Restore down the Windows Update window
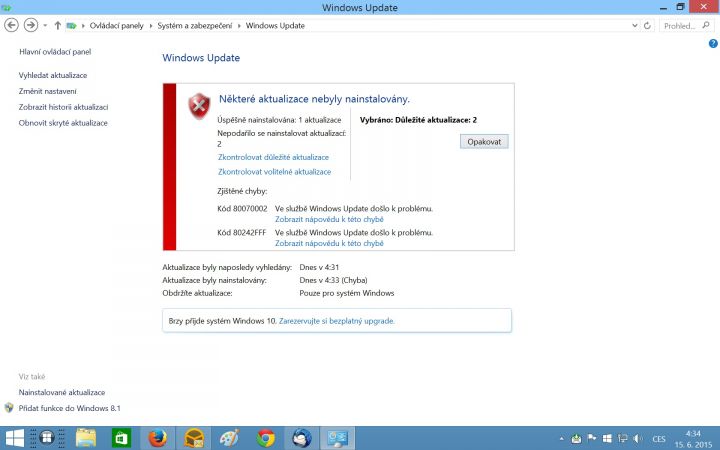720x450 pixels. [x=681, y=7]
